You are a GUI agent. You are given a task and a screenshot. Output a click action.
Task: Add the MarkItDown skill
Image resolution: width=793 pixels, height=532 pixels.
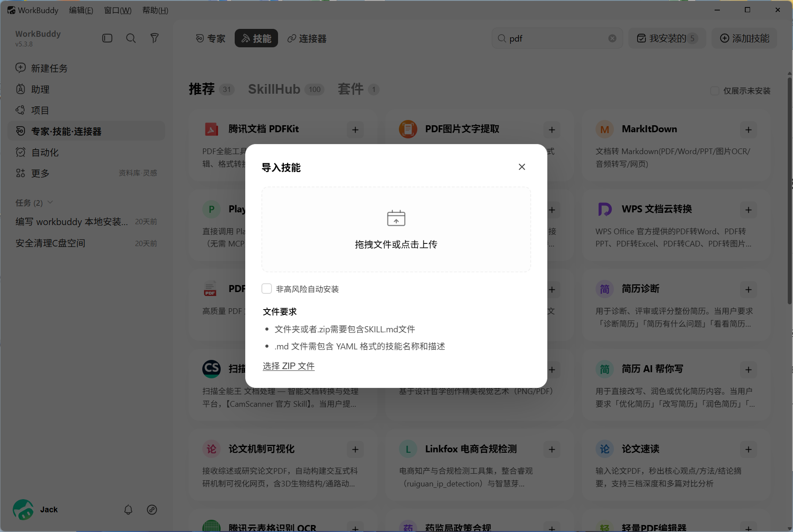pyautogui.click(x=748, y=130)
